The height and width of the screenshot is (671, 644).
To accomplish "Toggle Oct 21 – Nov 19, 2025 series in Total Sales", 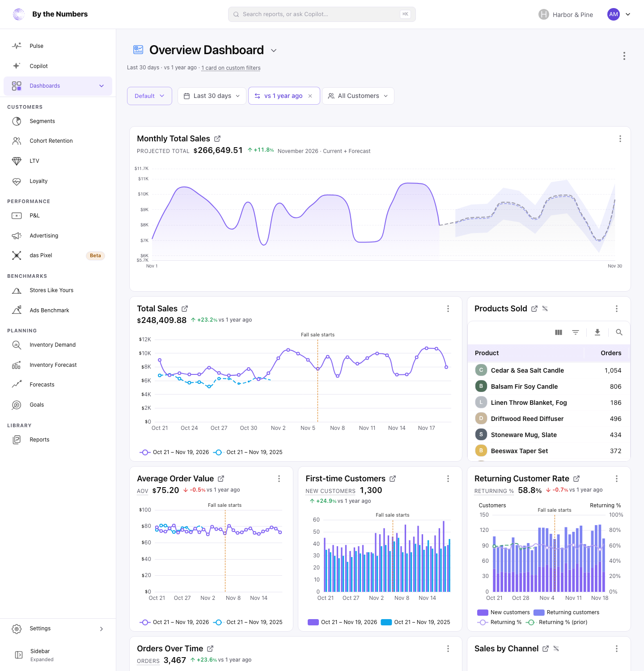I will pyautogui.click(x=248, y=452).
